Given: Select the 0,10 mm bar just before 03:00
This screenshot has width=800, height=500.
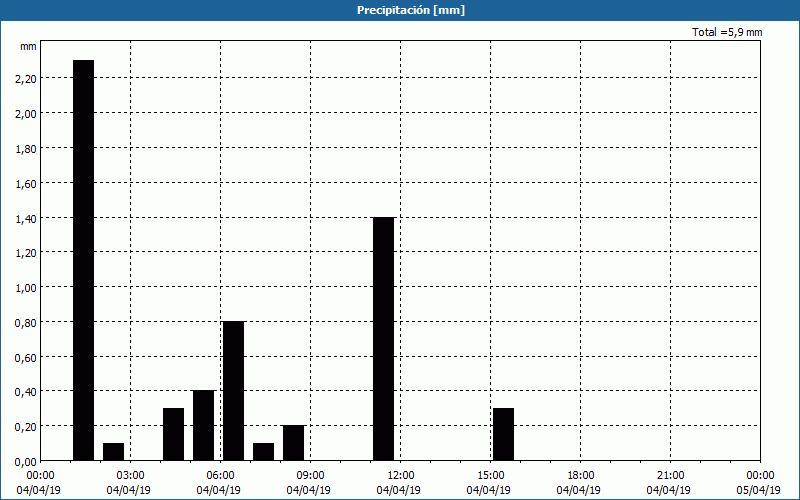Looking at the screenshot, I should 113,452.
